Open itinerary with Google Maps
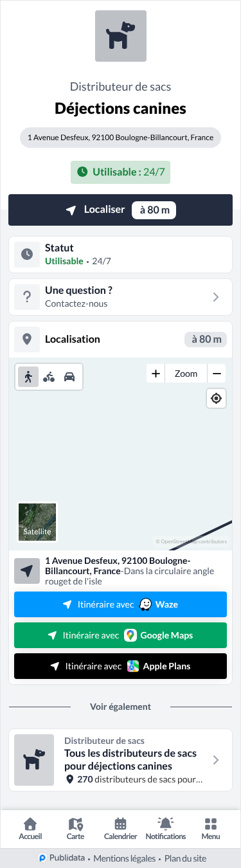241x868 pixels. [120, 635]
